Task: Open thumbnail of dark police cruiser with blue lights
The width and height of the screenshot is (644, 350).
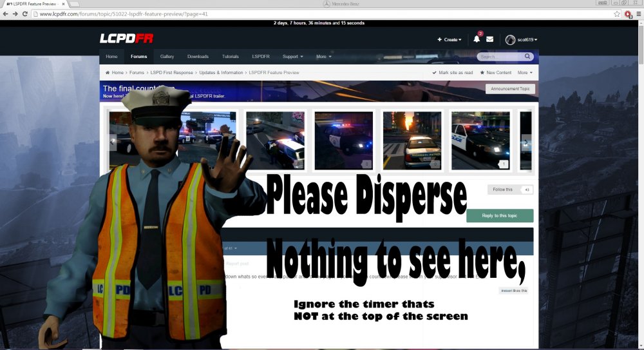Action: 344,141
